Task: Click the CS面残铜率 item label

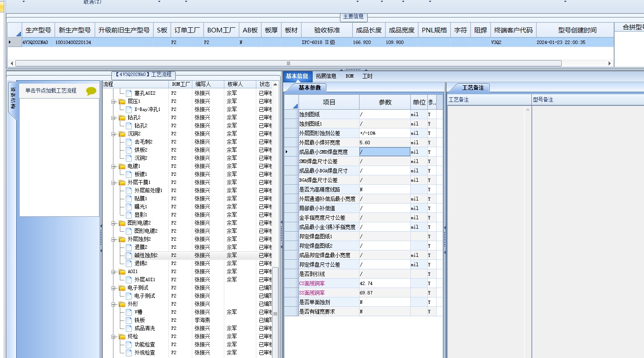Action: (x=312, y=283)
